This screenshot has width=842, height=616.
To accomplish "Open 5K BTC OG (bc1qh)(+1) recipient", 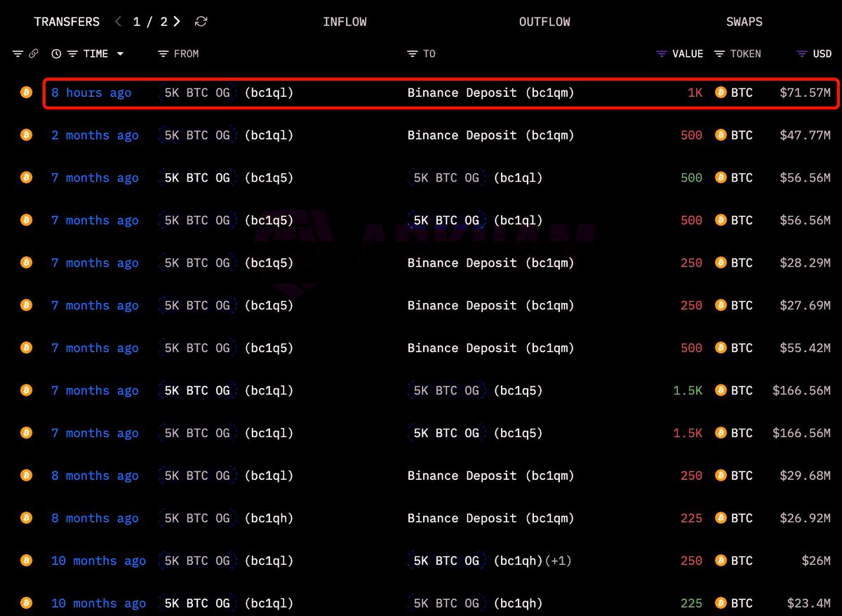I will (x=489, y=561).
